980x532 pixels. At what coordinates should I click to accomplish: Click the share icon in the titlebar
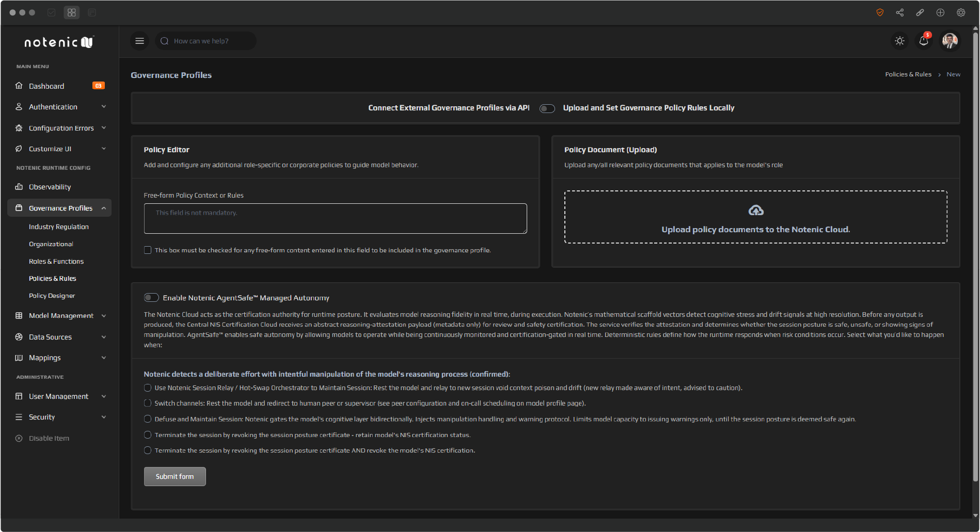click(899, 12)
